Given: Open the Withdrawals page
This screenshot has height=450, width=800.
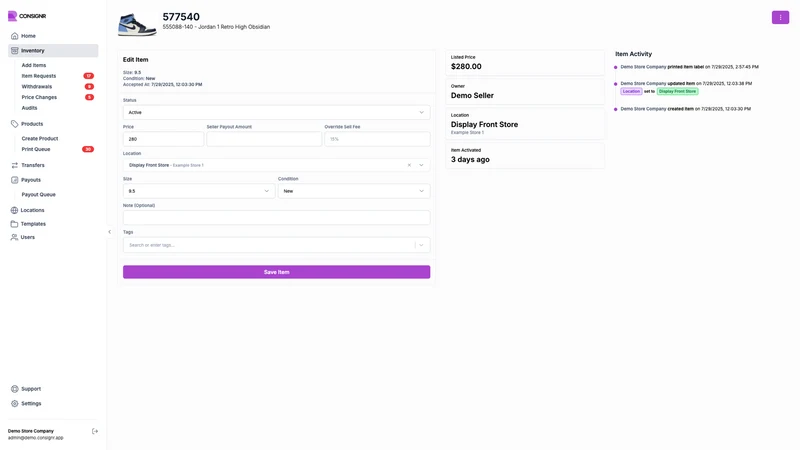Looking at the screenshot, I should click(x=37, y=87).
